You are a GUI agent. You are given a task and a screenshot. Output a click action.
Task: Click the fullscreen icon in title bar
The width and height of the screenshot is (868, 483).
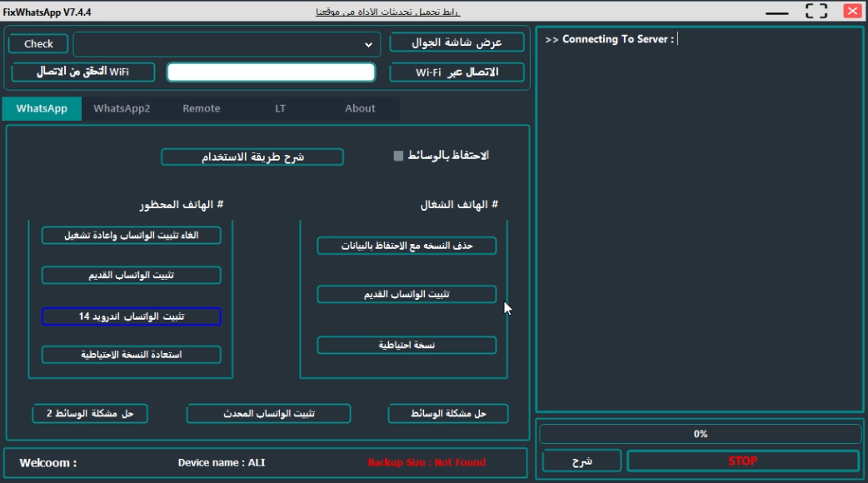[x=816, y=12]
